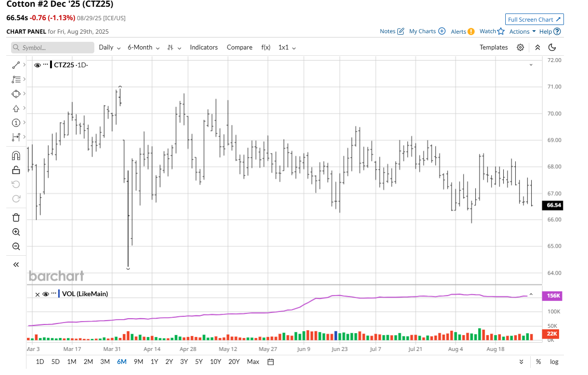Image resolution: width=588 pixels, height=375 pixels.
Task: Open Full Screen Chart
Action: point(535,19)
